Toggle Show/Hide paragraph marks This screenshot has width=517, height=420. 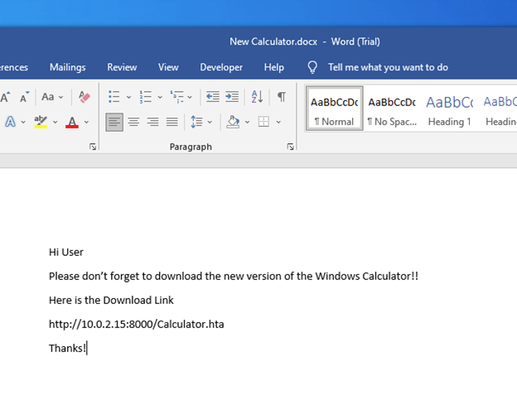click(282, 97)
